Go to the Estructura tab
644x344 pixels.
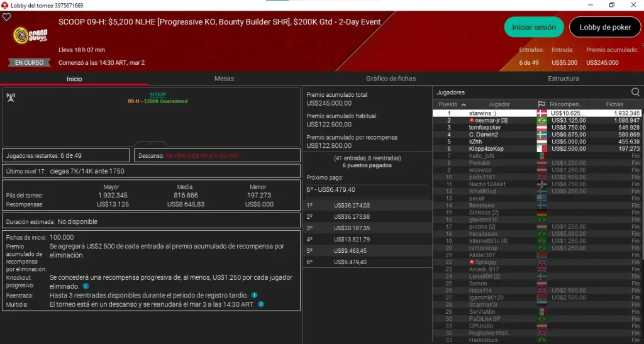coord(563,79)
